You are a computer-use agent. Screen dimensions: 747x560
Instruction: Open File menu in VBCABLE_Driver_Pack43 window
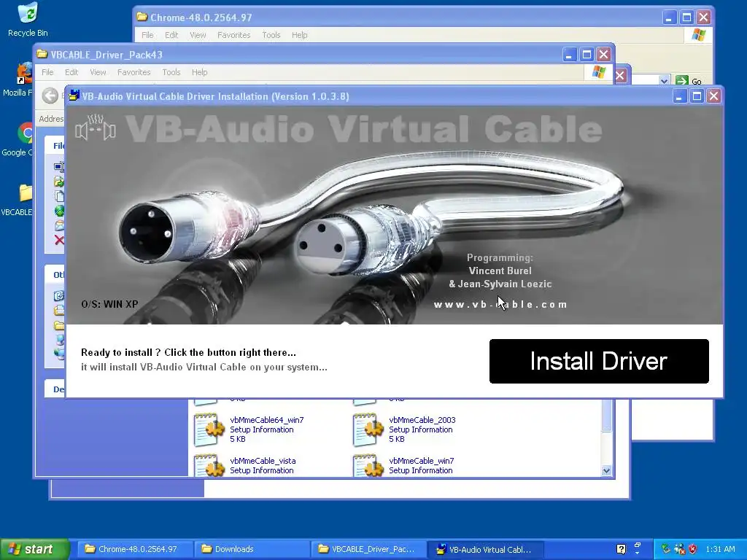(47, 72)
